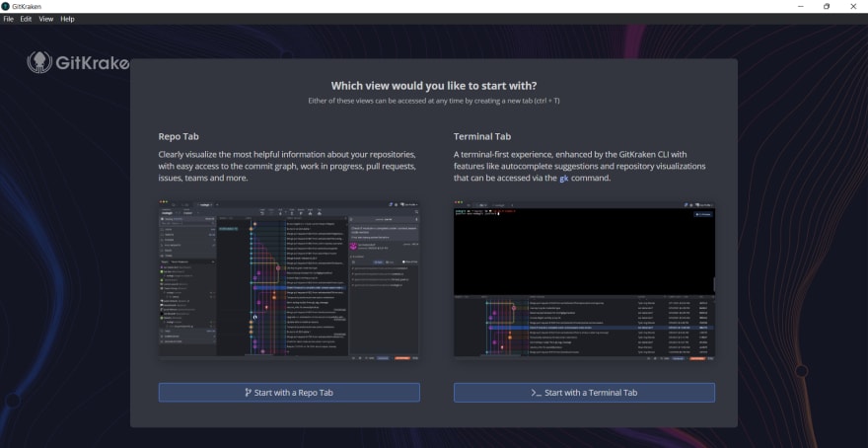The image size is (868, 448).
Task: Click the GitKraken title bar app icon
Action: click(6, 6)
